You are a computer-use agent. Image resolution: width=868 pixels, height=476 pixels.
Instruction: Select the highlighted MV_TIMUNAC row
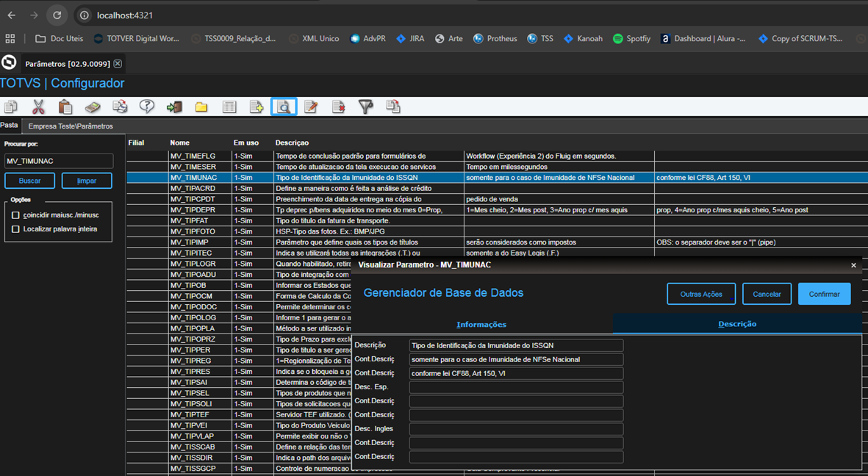tap(497, 178)
